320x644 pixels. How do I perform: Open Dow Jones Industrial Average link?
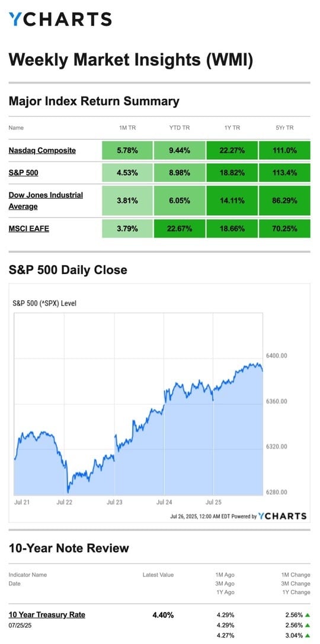click(46, 201)
